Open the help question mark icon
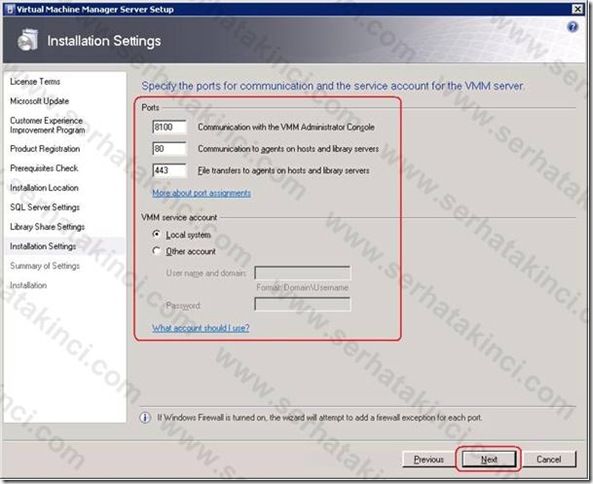Screen dimensions: 593x484 [x=573, y=26]
